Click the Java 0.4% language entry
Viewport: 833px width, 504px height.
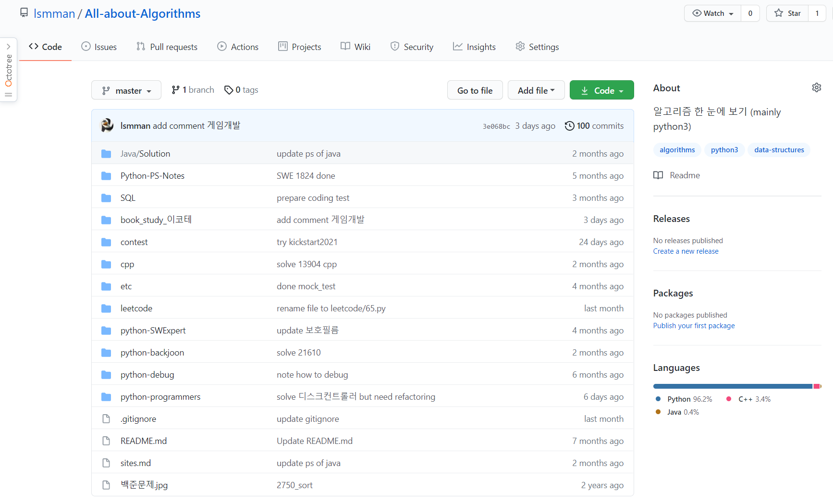(677, 412)
